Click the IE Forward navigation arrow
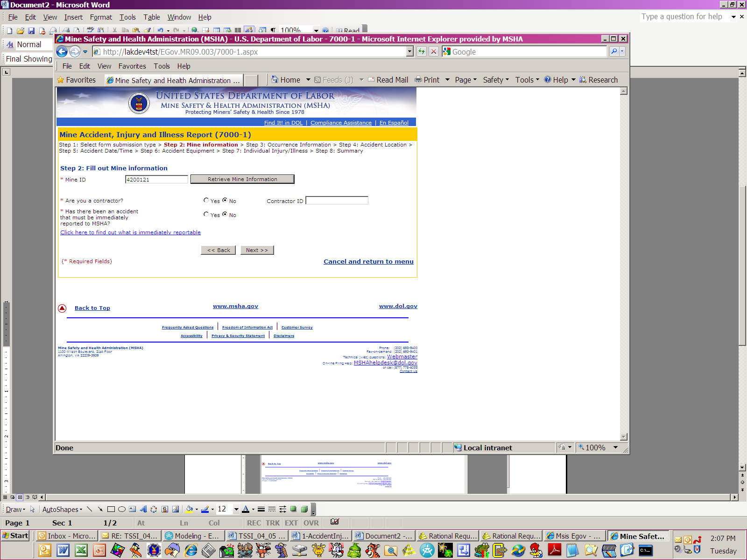Image resolution: width=747 pixels, height=560 pixels. click(75, 52)
